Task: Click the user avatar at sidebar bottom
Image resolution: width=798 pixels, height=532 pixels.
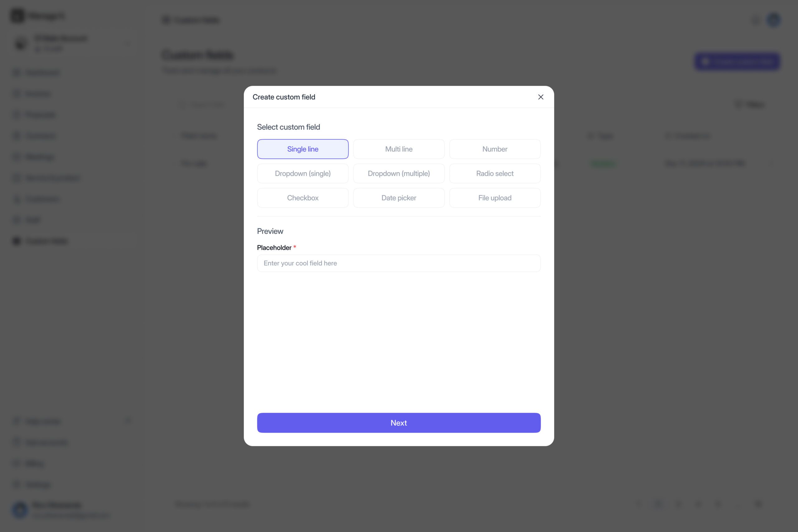Action: (20, 510)
